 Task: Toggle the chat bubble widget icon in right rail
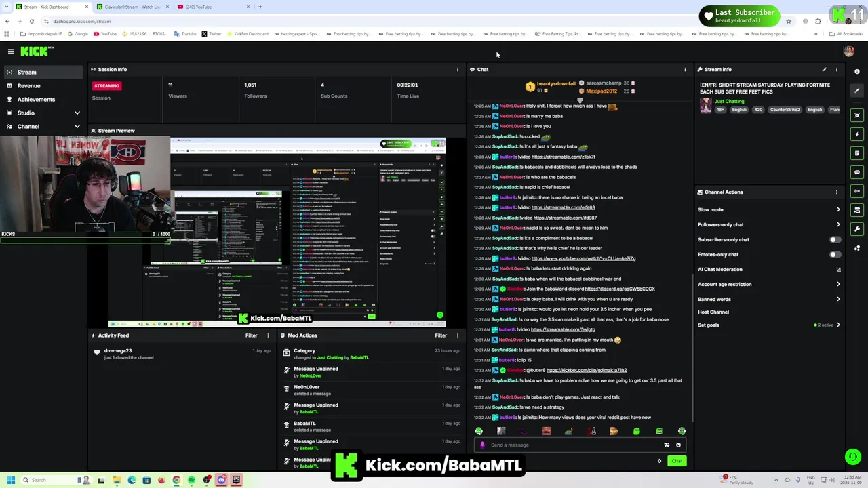pyautogui.click(x=857, y=172)
